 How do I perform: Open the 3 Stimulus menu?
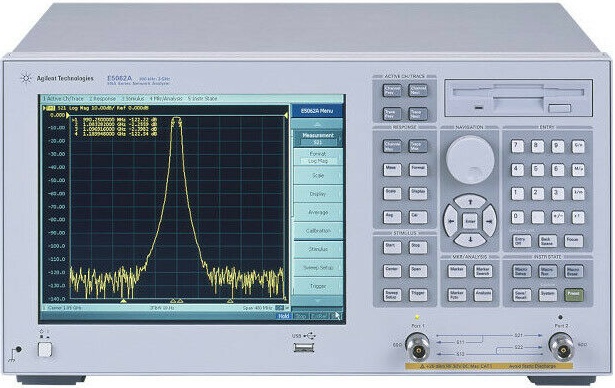(x=133, y=98)
